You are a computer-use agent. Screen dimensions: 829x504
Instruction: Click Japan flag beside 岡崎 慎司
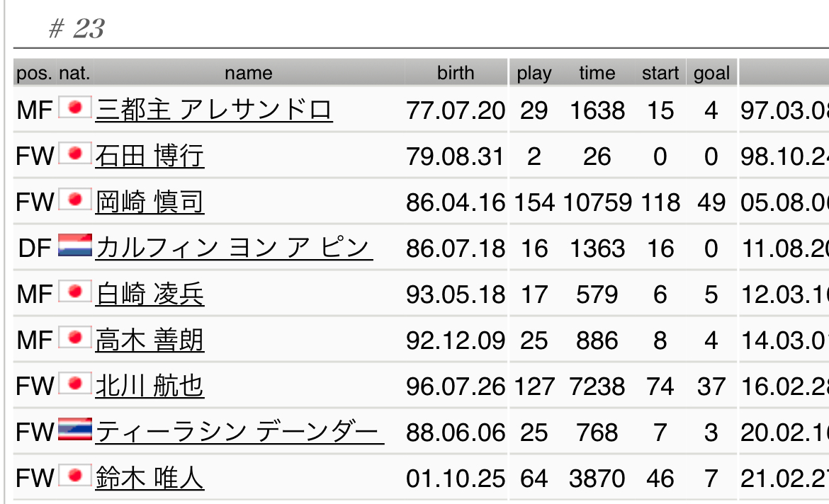coord(74,199)
